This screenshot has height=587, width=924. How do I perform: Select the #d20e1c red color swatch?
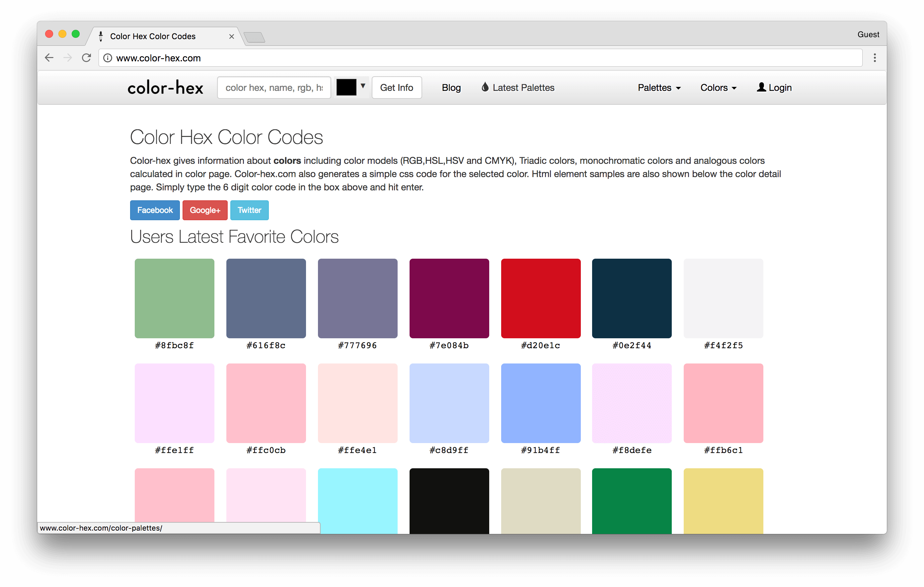540,298
